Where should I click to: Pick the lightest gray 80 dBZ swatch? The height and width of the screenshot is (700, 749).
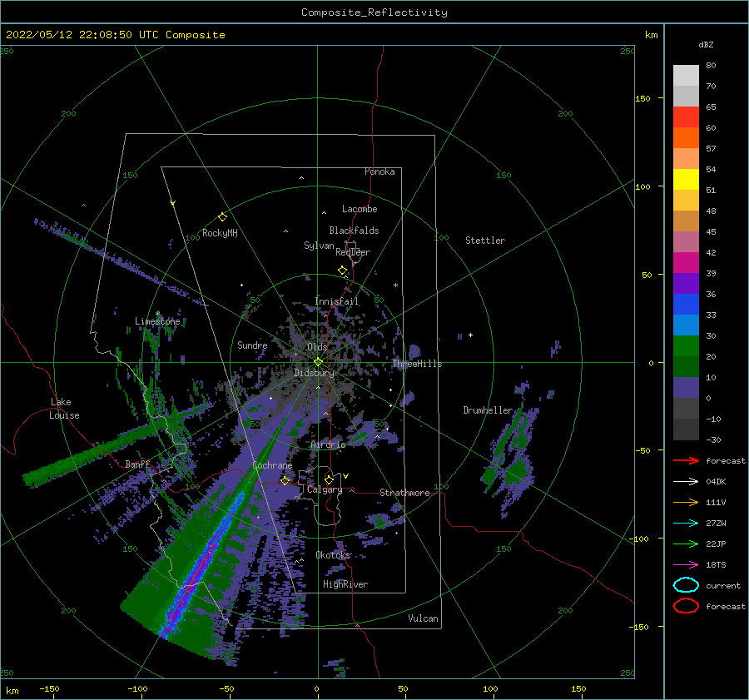(686, 76)
